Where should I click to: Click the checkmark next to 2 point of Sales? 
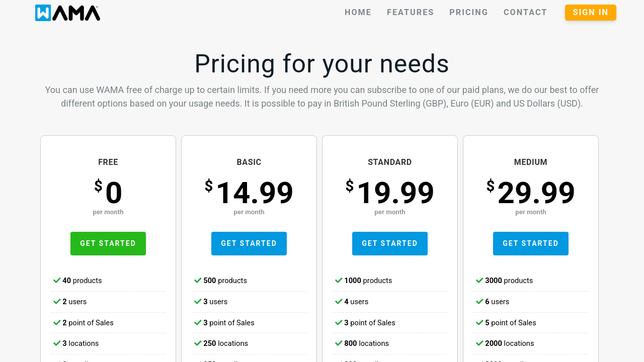57,323
